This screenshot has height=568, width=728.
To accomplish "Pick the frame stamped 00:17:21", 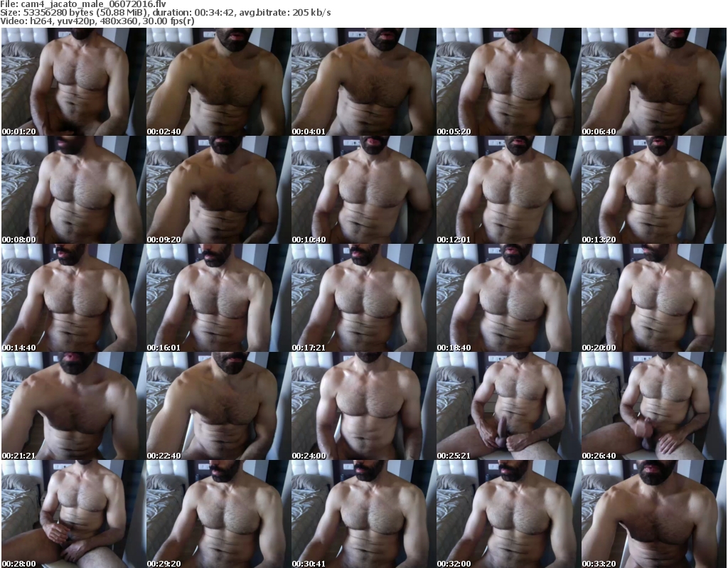I will 363,298.
